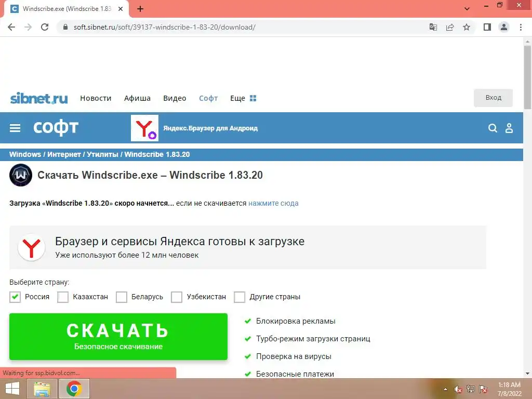Open the Chrome three-dot menu
Image resolution: width=532 pixels, height=399 pixels.
click(521, 27)
